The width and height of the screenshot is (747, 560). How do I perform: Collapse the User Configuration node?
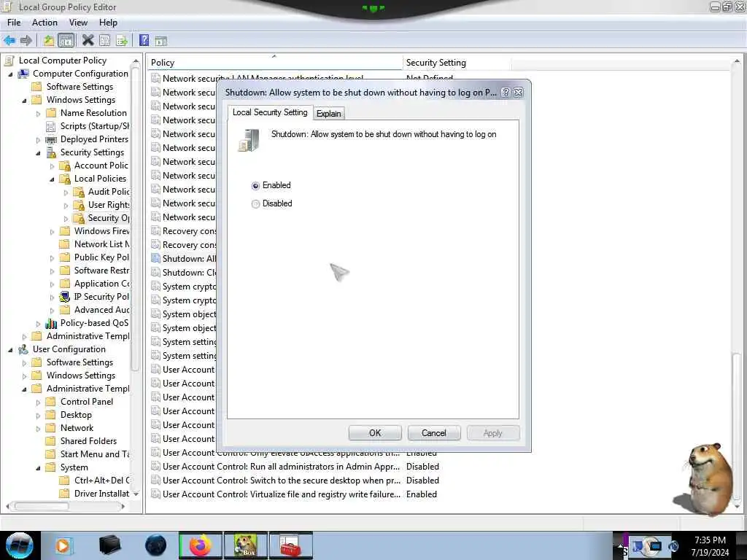[x=10, y=350]
